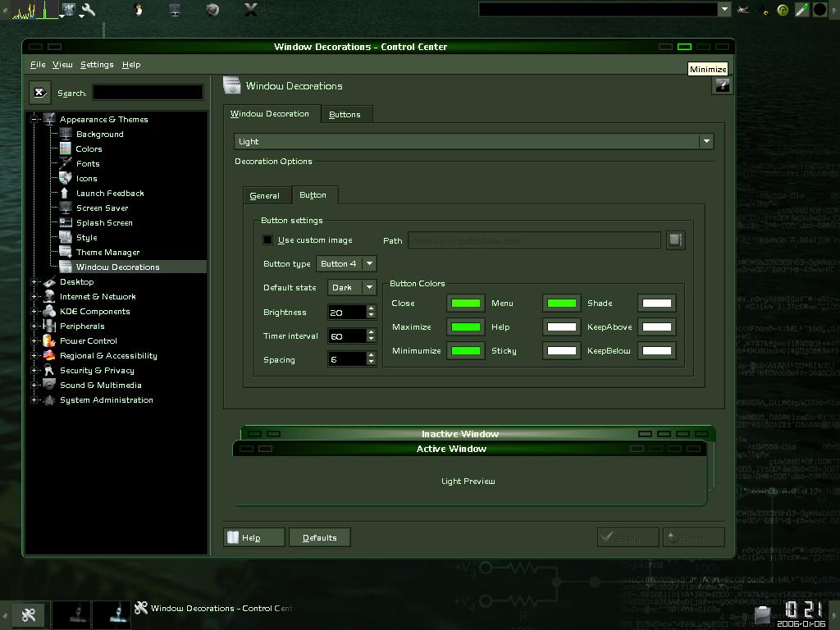This screenshot has height=630, width=840.
Task: Open the Settings menu
Action: tap(97, 64)
